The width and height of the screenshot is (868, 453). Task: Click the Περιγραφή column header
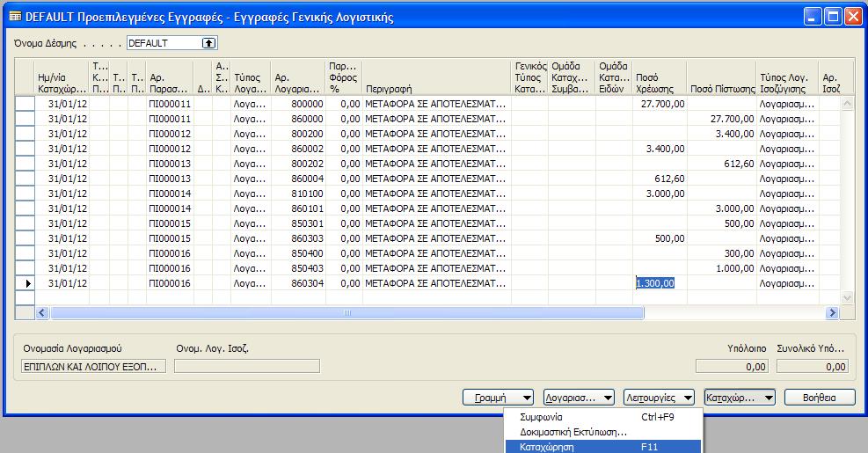[437, 77]
